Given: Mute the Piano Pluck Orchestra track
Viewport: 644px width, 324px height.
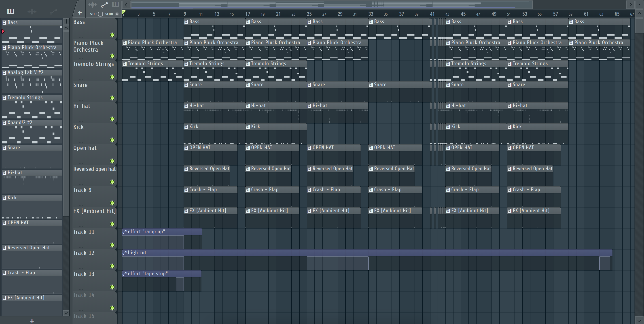Looking at the screenshot, I should coord(112,56).
